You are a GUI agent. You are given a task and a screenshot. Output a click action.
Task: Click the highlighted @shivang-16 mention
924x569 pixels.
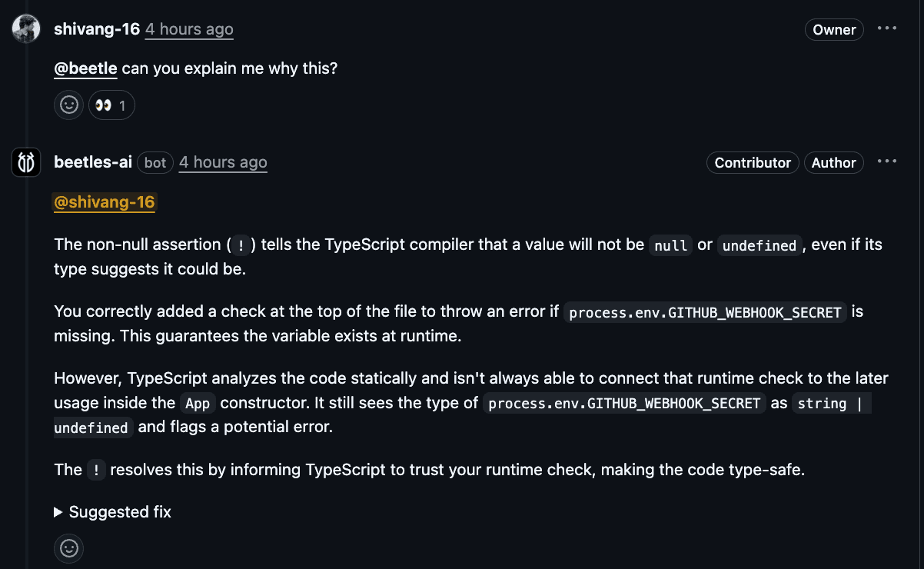105,202
